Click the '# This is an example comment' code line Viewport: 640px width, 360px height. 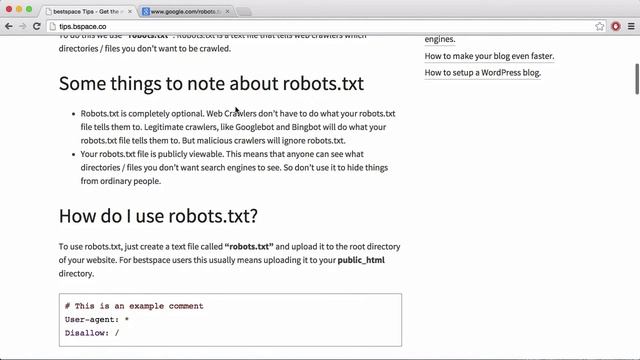[134, 306]
